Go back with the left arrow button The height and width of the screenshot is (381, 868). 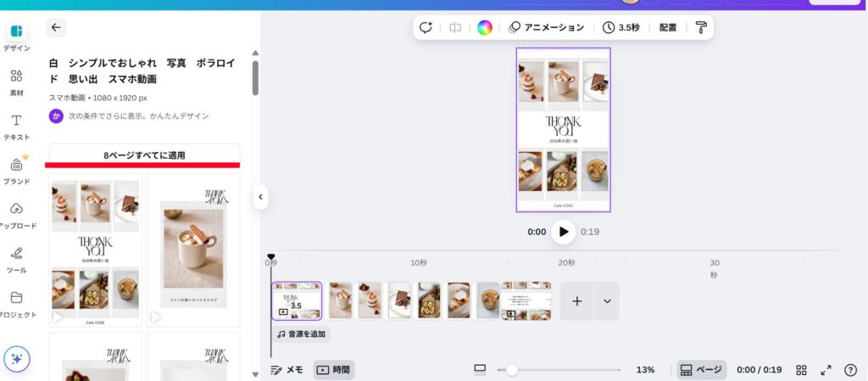pyautogui.click(x=56, y=28)
